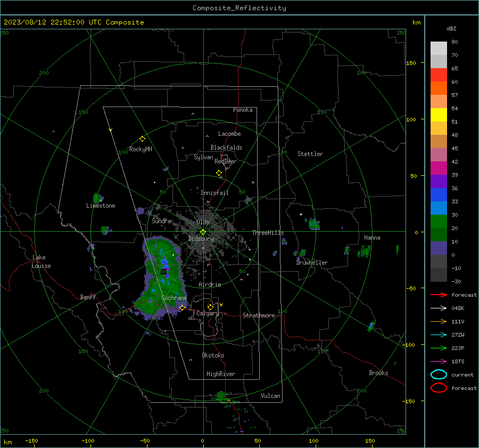Click the RedDeer label
Image resolution: width=479 pixels, height=448 pixels.
(226, 161)
